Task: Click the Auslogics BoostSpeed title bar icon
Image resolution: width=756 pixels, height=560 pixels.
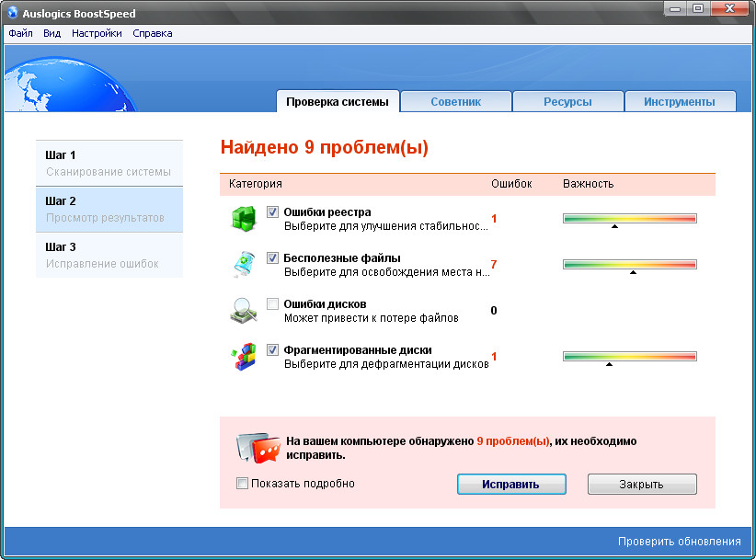Action: tap(13, 13)
